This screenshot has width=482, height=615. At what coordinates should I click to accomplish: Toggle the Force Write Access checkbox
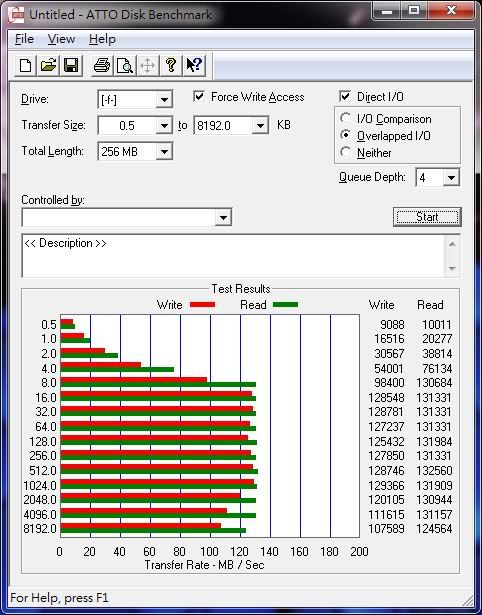tap(199, 96)
